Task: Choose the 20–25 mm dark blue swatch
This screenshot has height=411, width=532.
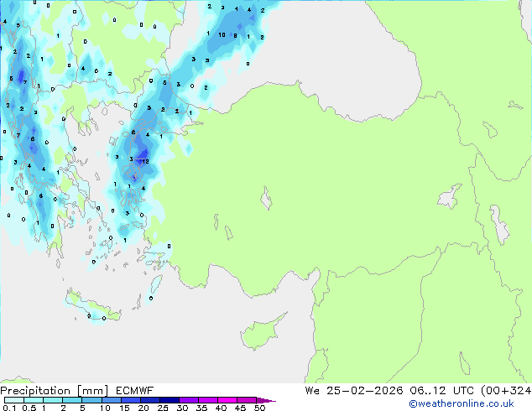Action: tap(150, 400)
